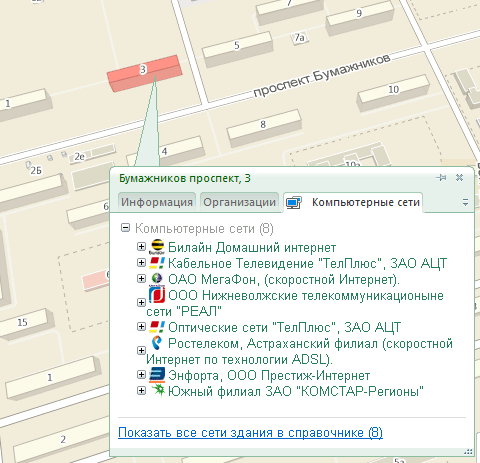The height and width of the screenshot is (463, 480).
Task: Select building 2Б on the map
Action: tap(35, 169)
